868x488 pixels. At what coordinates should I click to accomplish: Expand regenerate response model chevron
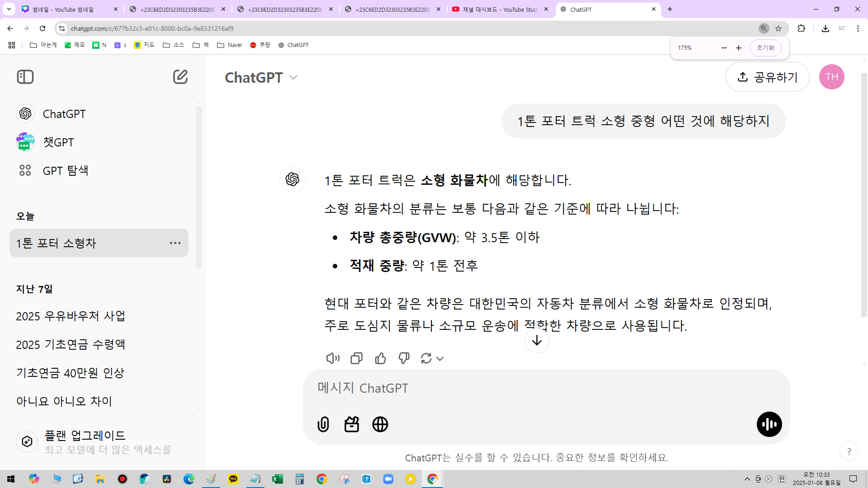pyautogui.click(x=440, y=358)
